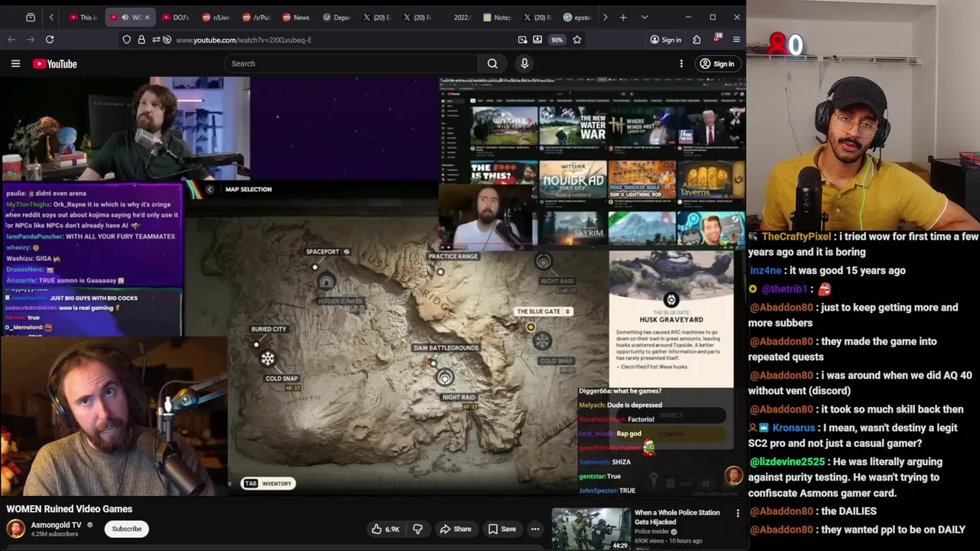The height and width of the screenshot is (551, 980).
Task: Save the video to a playlist
Action: click(502, 529)
